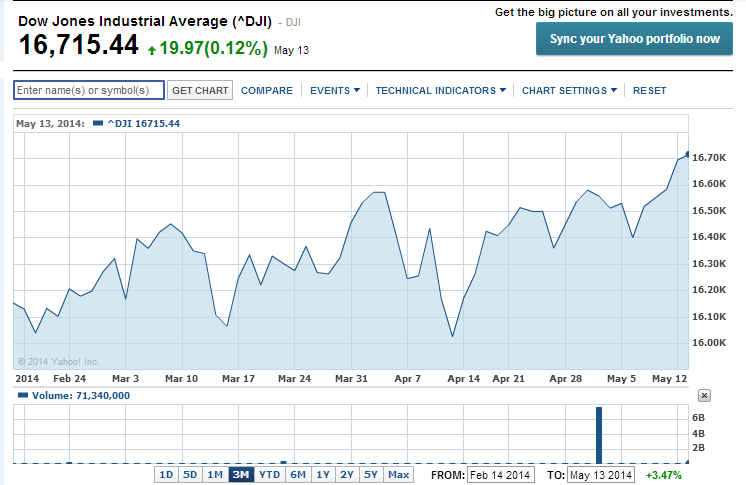Select the 1Y time range
Image resolution: width=746 pixels, height=485 pixels.
click(323, 475)
